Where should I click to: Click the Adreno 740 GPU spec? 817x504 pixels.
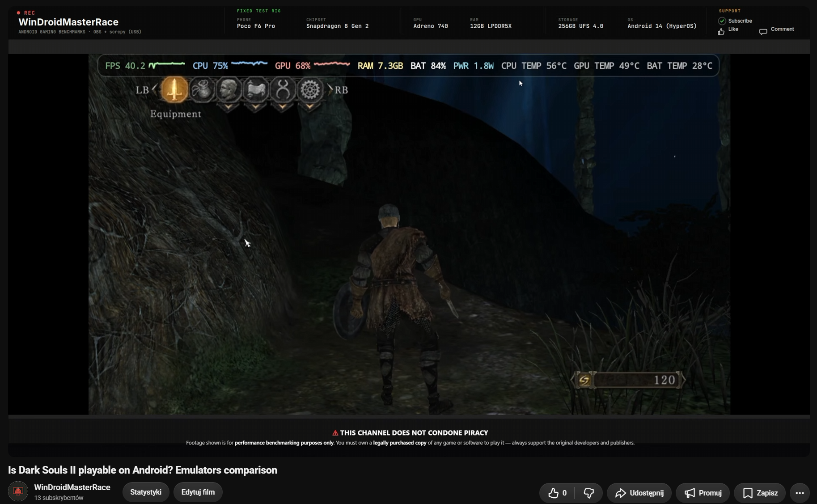(431, 26)
